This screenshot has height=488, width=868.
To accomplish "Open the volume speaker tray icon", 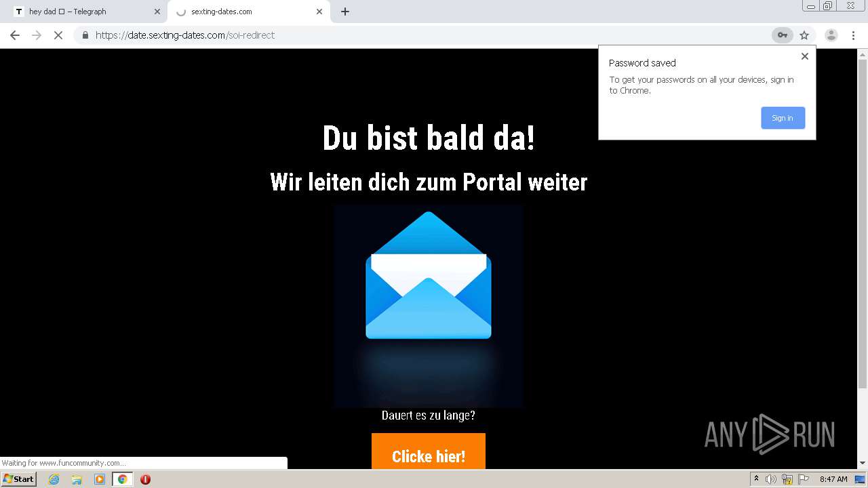I will point(771,479).
